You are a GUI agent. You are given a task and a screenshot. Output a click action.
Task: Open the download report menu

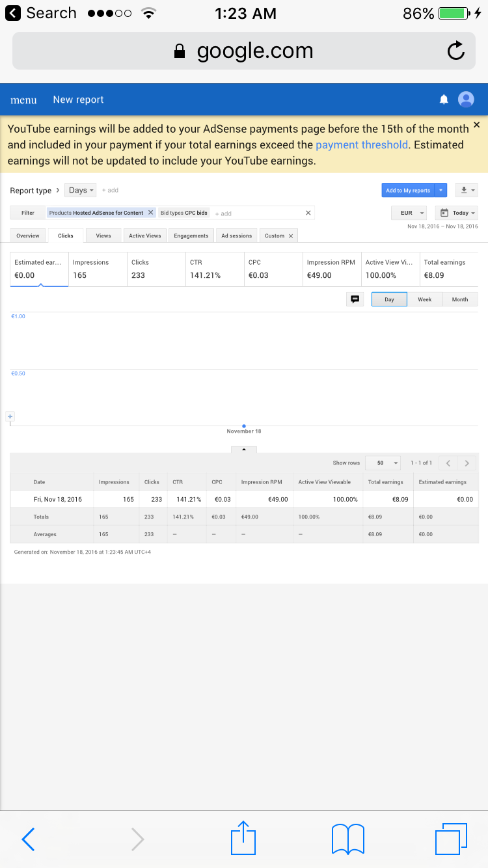tap(466, 190)
